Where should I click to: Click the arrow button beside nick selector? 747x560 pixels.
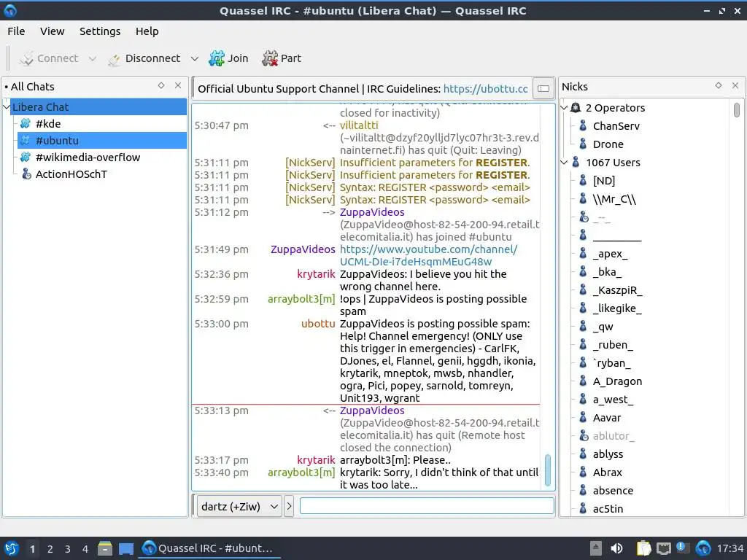[x=289, y=506]
